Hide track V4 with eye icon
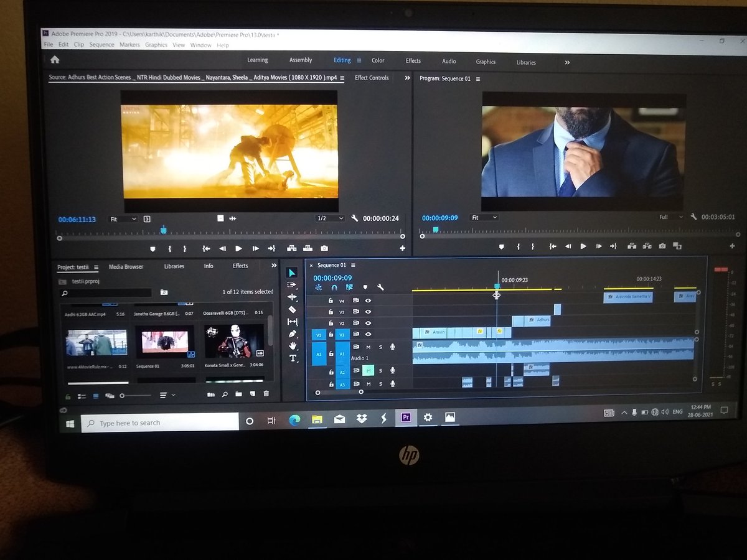Screen dimensions: 747x560 point(368,301)
